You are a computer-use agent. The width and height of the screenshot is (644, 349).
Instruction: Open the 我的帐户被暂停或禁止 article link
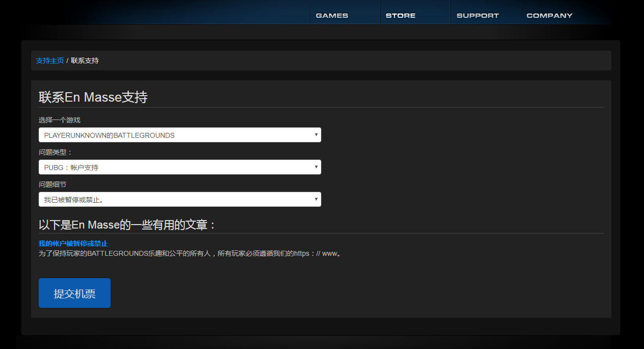point(73,243)
